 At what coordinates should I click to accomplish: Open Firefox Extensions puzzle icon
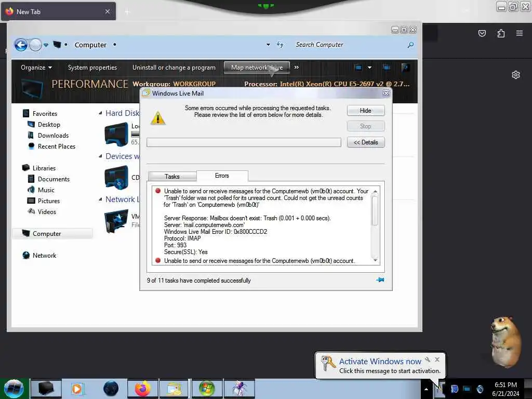tap(501, 33)
